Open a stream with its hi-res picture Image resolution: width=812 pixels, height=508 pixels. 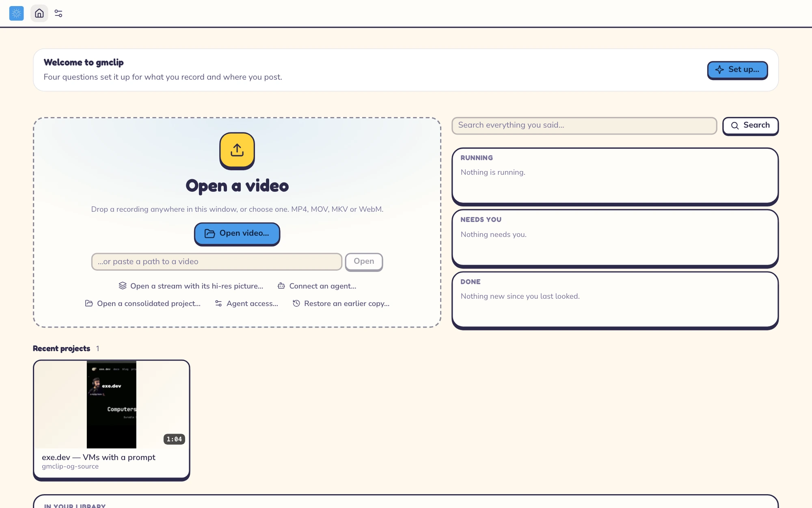(x=191, y=286)
